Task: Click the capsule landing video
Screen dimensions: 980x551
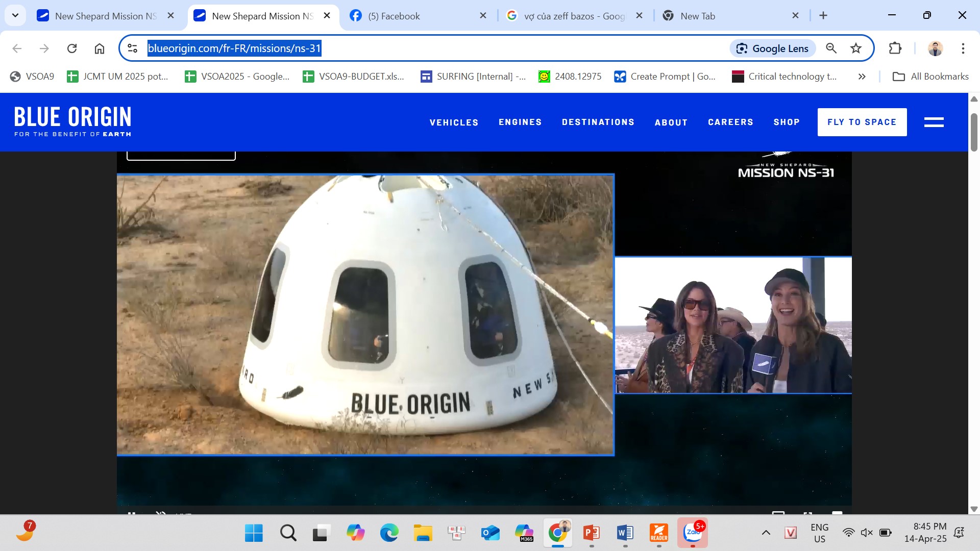Action: (365, 315)
